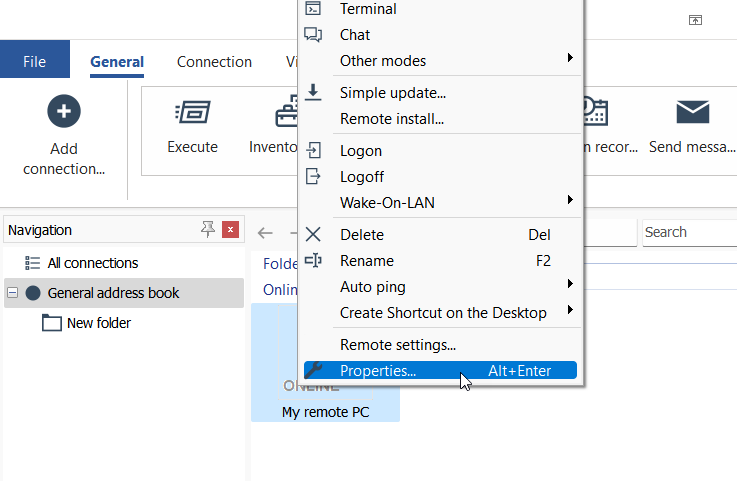Pin the Navigation panel
The height and width of the screenshot is (481, 737).
pos(208,230)
